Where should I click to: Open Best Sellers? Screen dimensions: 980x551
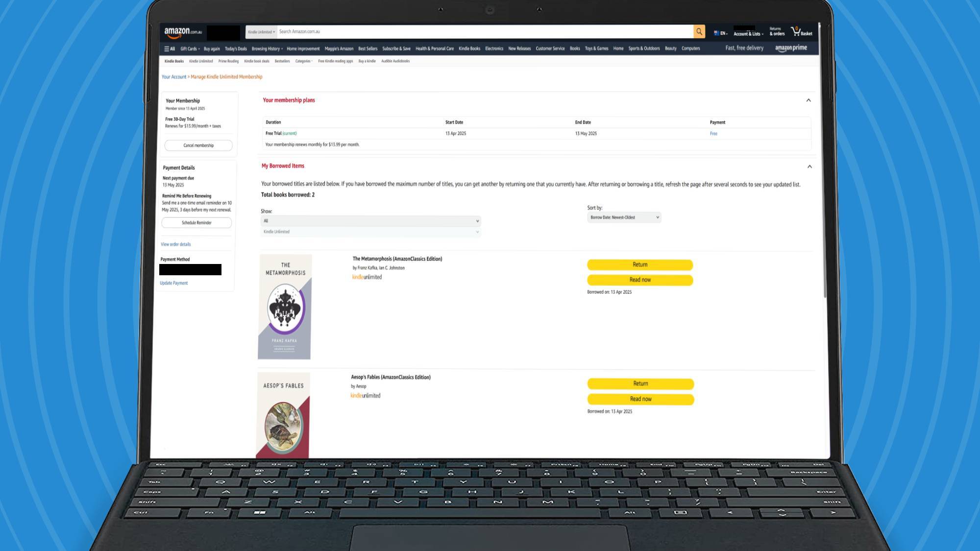pyautogui.click(x=367, y=48)
